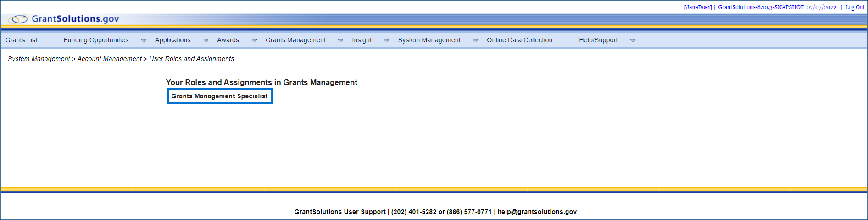Click the Insight menu label

pyautogui.click(x=362, y=40)
